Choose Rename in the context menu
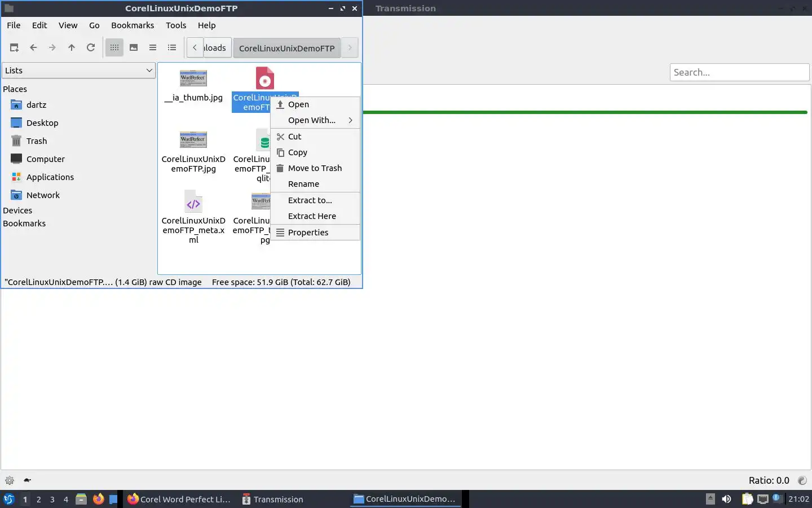The height and width of the screenshot is (508, 812). (315, 184)
